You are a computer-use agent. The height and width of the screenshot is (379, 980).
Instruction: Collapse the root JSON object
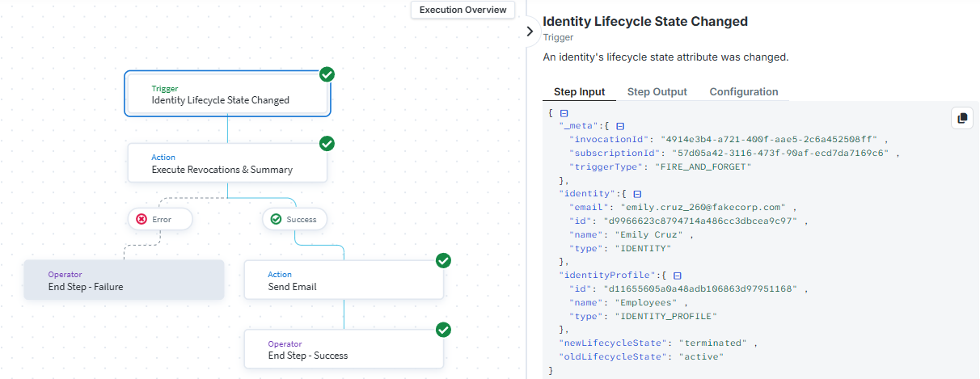(564, 114)
